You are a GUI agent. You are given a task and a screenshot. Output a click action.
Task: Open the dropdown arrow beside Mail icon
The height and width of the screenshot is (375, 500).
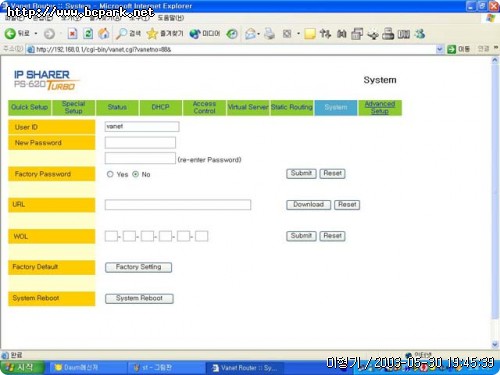pyautogui.click(x=259, y=34)
